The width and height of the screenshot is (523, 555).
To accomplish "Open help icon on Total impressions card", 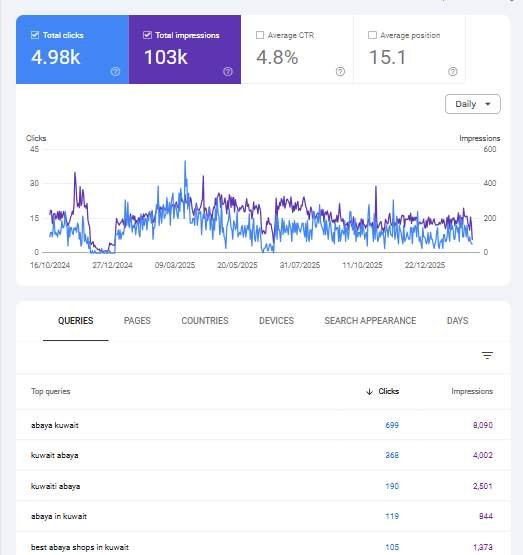I will coord(228,71).
